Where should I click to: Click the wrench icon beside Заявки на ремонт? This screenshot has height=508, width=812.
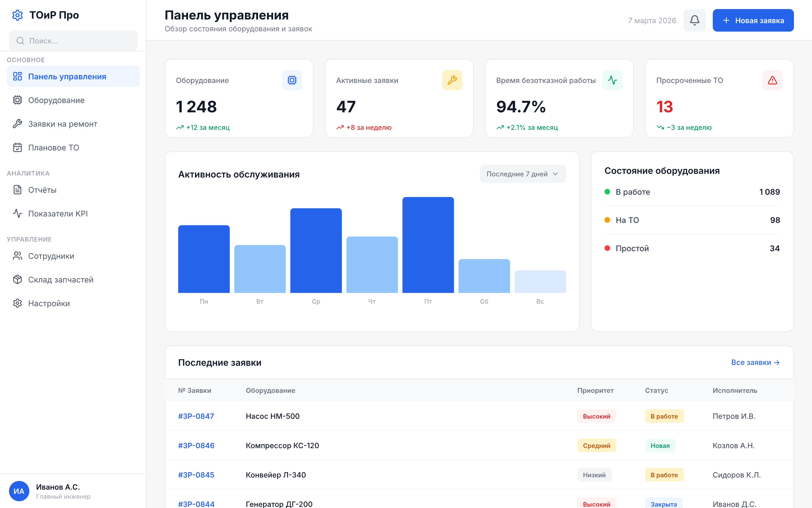[17, 124]
